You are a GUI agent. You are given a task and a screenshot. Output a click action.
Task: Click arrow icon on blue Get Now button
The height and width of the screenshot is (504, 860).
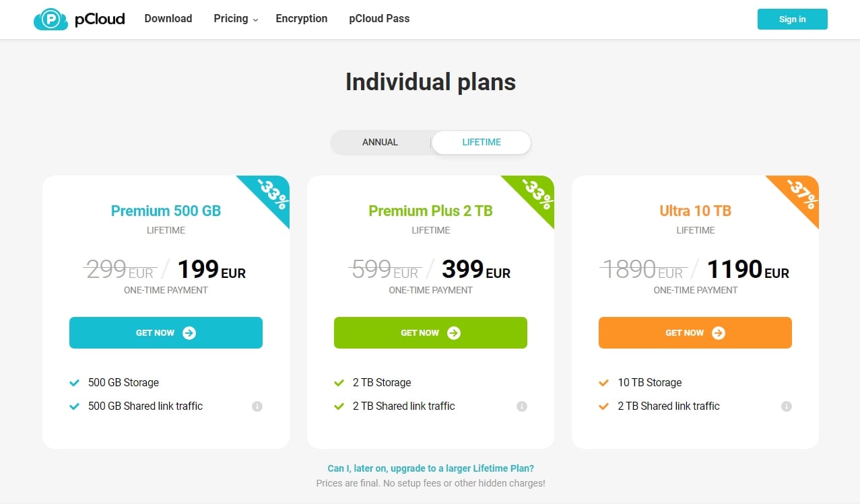[x=189, y=332]
